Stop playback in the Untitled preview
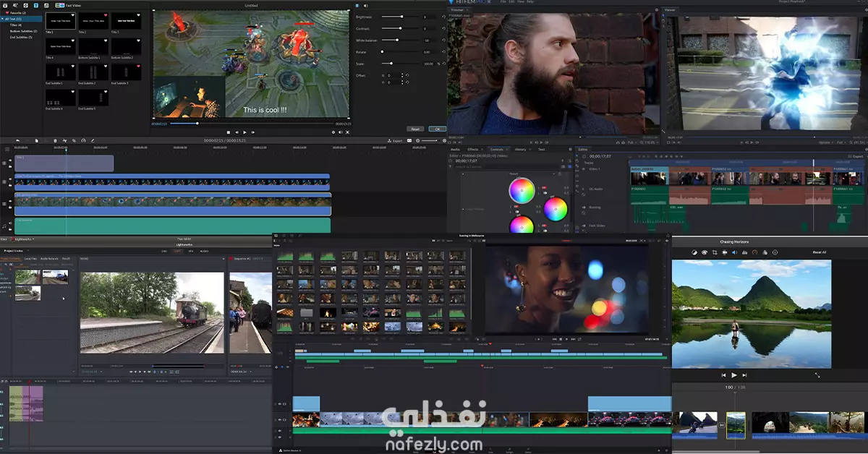Screen dimensions: 868x454 point(229,132)
